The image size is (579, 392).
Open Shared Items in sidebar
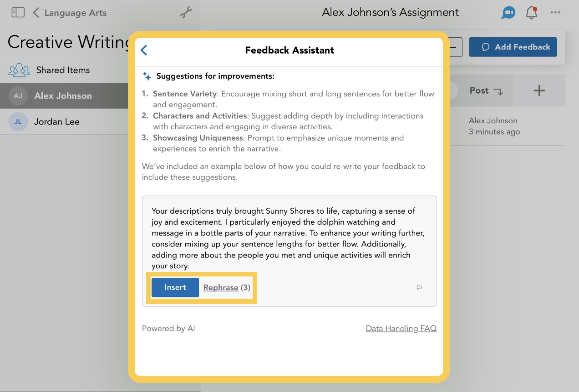[64, 70]
